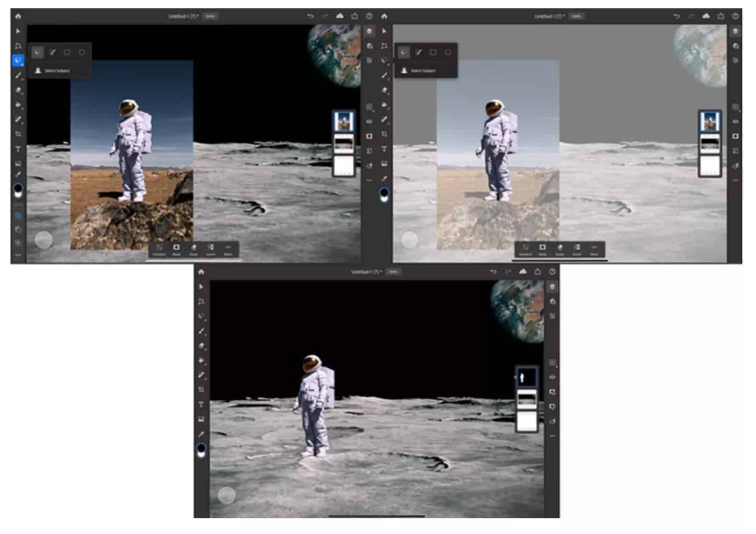
Task: Select the Crop tool in top-left screenshot
Action: tap(18, 134)
